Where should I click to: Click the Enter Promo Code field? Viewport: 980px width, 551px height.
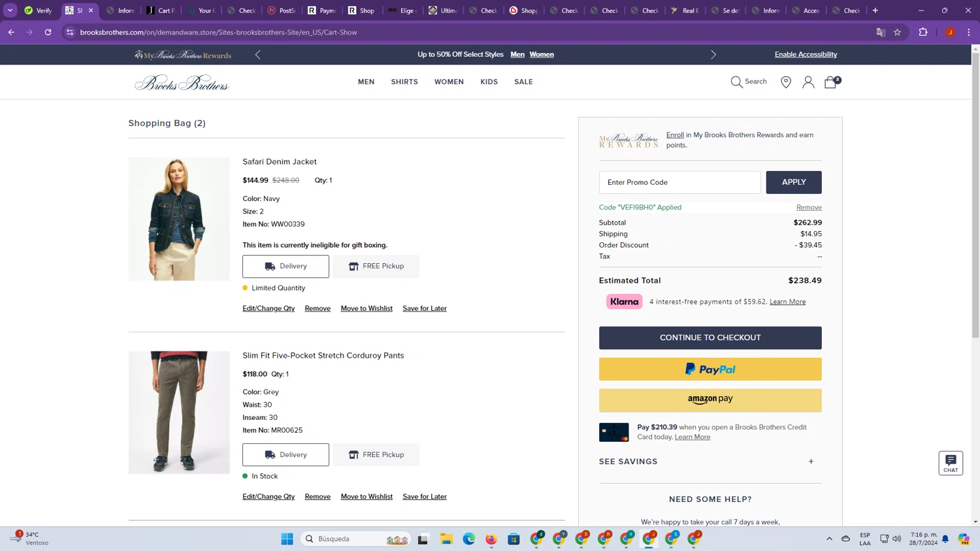[679, 182]
